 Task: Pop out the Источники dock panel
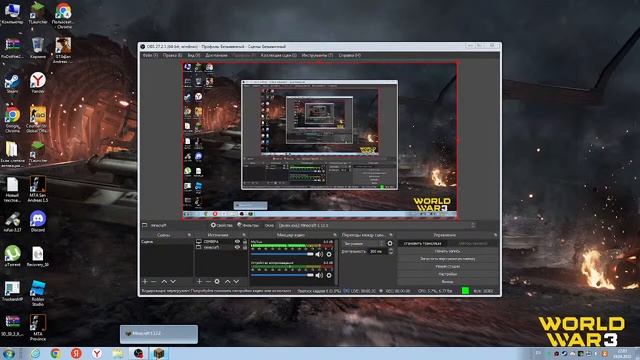click(244, 235)
